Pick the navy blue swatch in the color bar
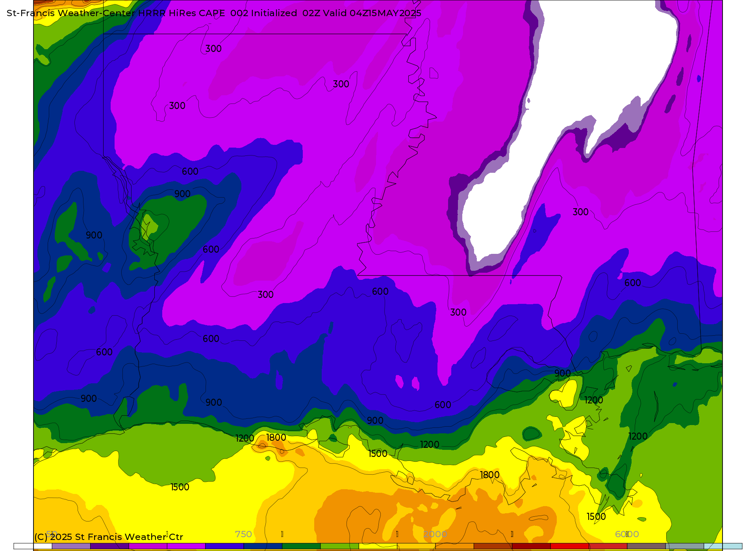Screen dimensions: 756x551 pos(263,546)
